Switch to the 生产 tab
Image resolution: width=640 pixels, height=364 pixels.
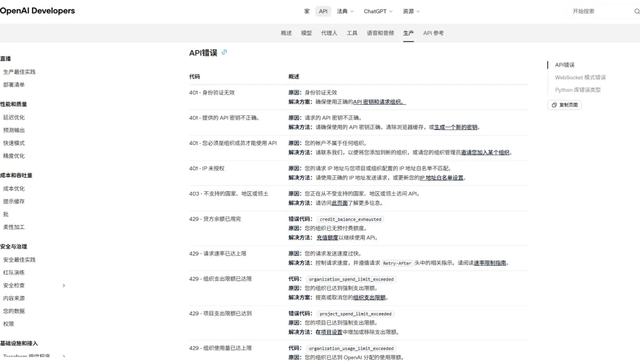tap(408, 33)
